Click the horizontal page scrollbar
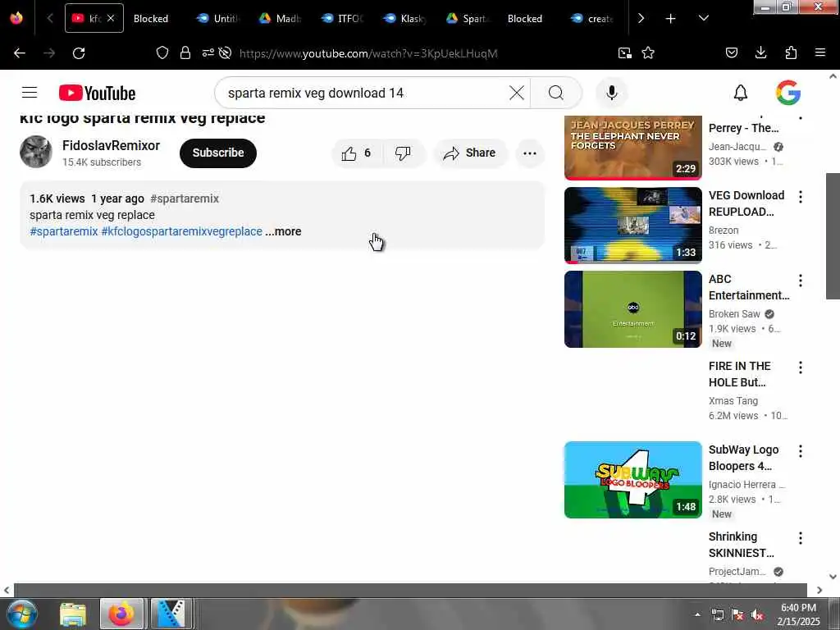840x630 pixels. [x=410, y=590]
